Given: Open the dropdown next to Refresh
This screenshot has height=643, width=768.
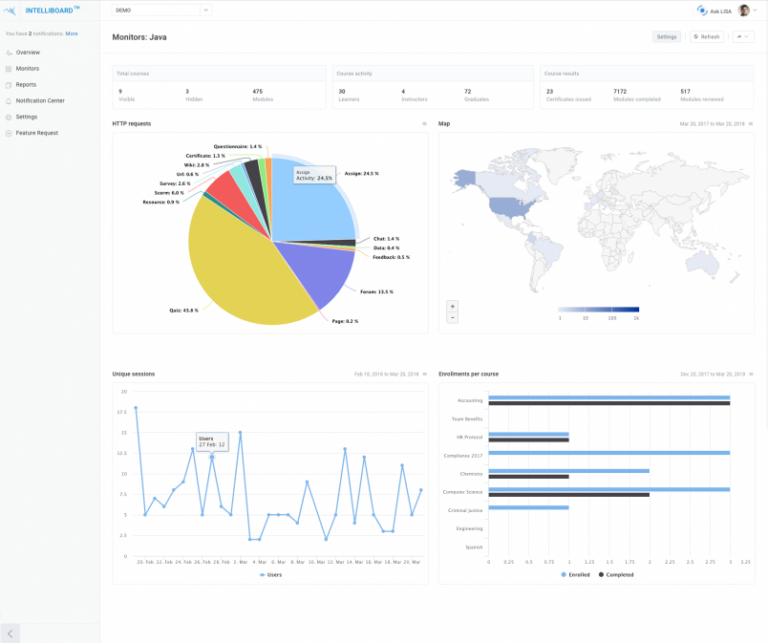Looking at the screenshot, I should pyautogui.click(x=742, y=37).
